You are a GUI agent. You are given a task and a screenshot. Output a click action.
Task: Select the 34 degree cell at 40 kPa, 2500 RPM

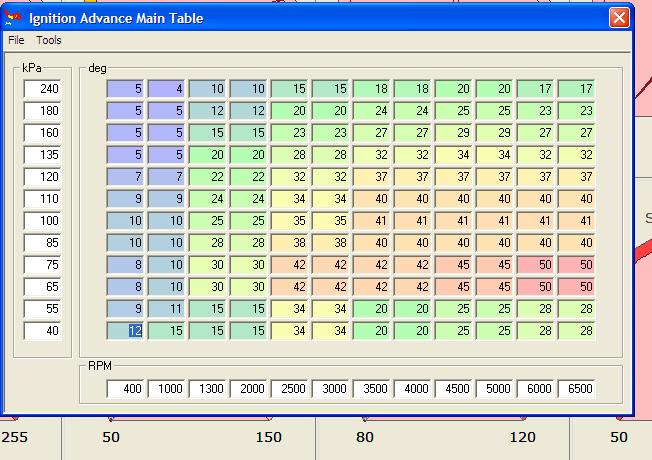click(290, 331)
